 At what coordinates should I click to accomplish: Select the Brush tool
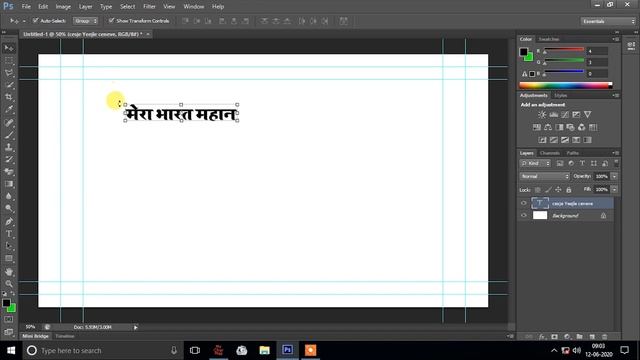9,135
